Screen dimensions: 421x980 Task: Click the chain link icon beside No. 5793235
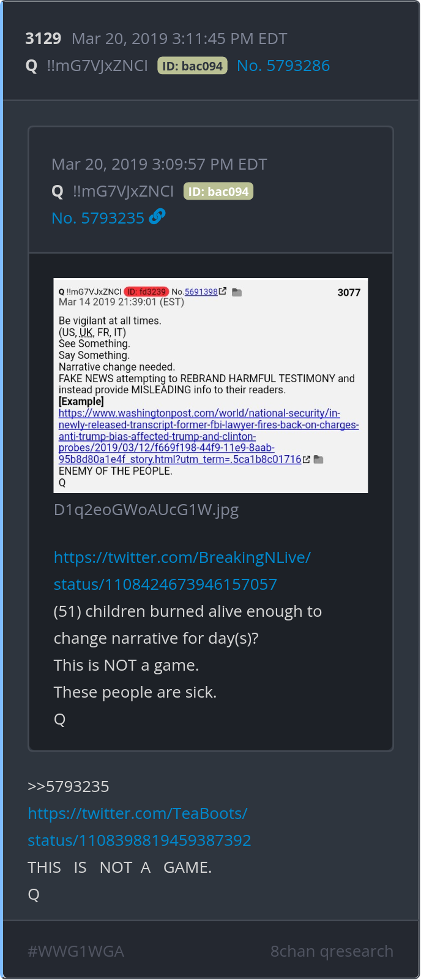157,217
